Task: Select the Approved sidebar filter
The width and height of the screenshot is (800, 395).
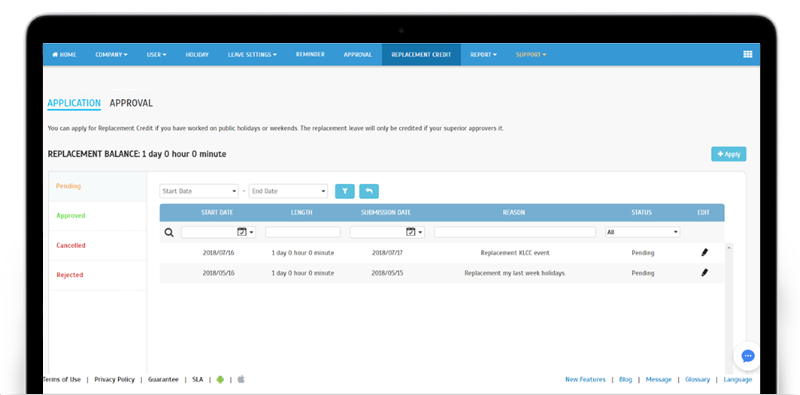Action: click(97, 216)
